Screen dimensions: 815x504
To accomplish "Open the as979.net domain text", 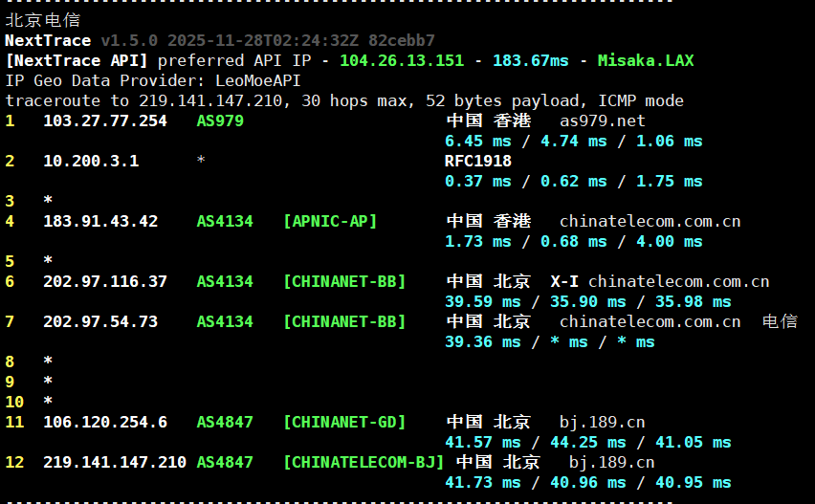I will pos(602,121).
